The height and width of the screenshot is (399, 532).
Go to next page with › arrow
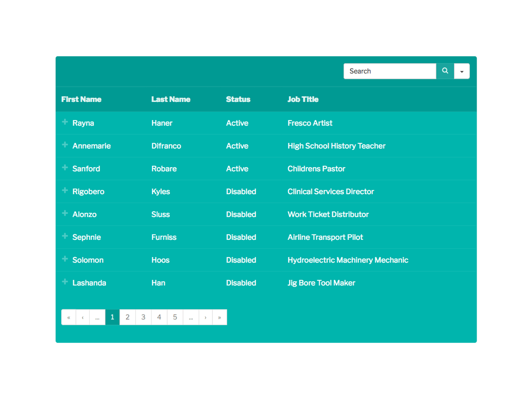(205, 317)
